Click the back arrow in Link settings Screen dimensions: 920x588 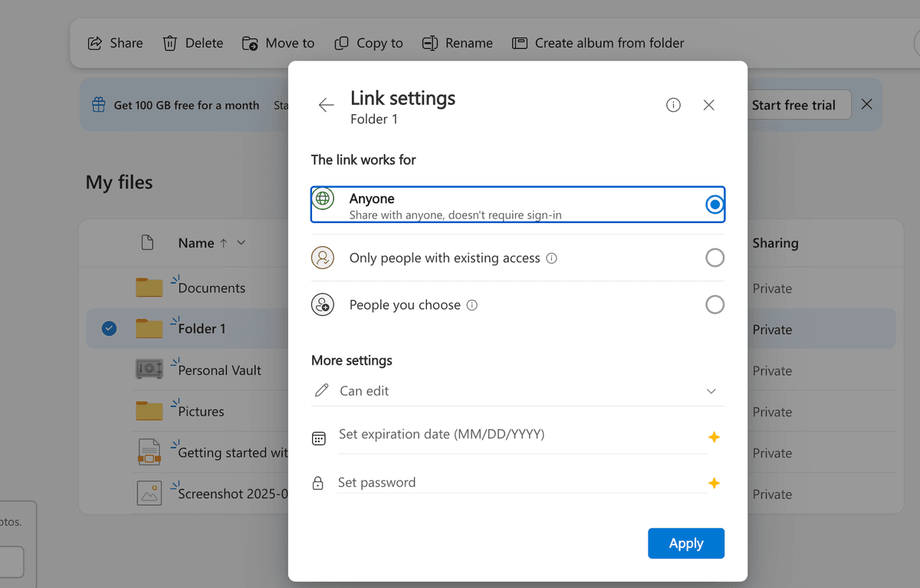click(x=326, y=104)
